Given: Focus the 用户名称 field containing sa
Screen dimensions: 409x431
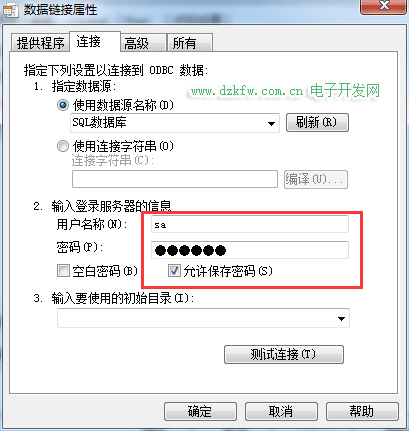Looking at the screenshot, I should click(x=250, y=224).
